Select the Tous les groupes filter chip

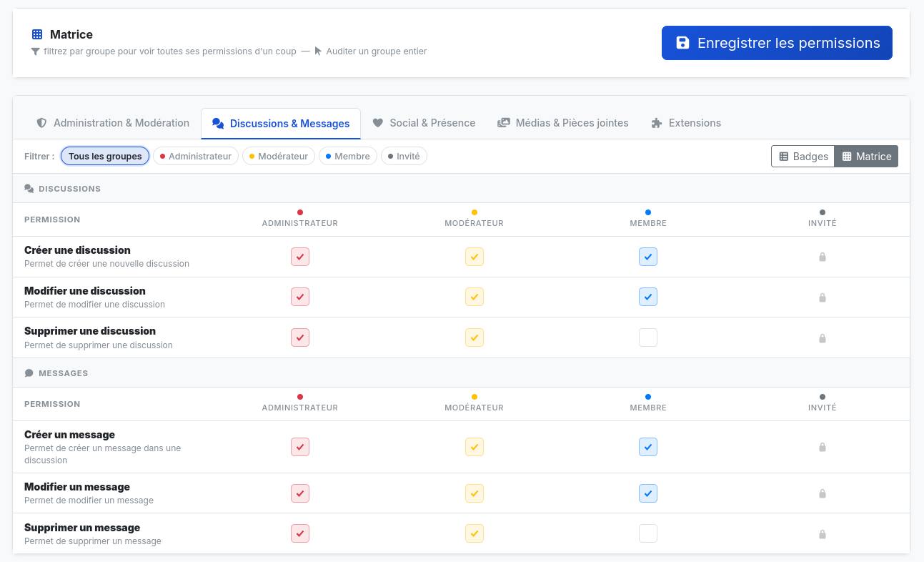pos(104,155)
